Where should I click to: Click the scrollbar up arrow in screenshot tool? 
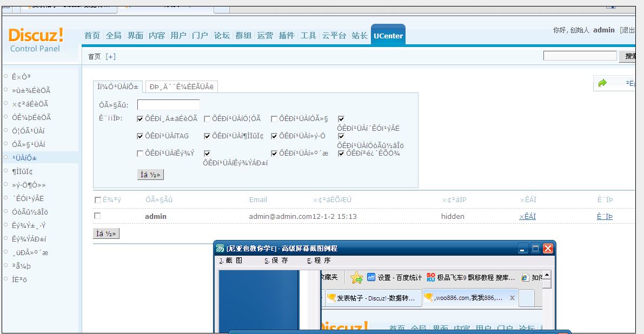click(547, 275)
